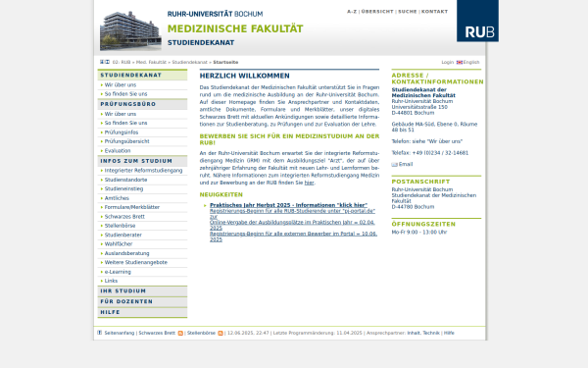Viewport: 588px width, 368px height.
Task: Click the Mo-Fr 9:00 - 13:00 Uhr text
Action: [419, 232]
